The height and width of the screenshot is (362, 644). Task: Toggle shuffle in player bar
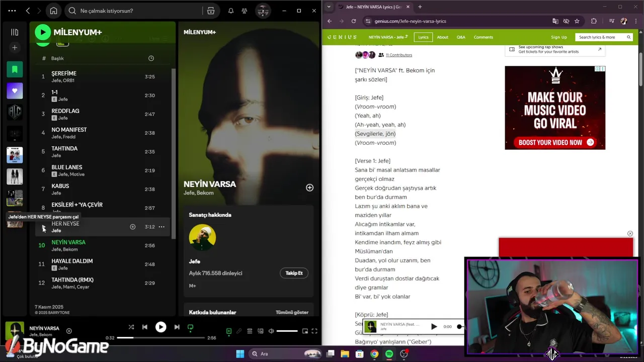(x=131, y=327)
